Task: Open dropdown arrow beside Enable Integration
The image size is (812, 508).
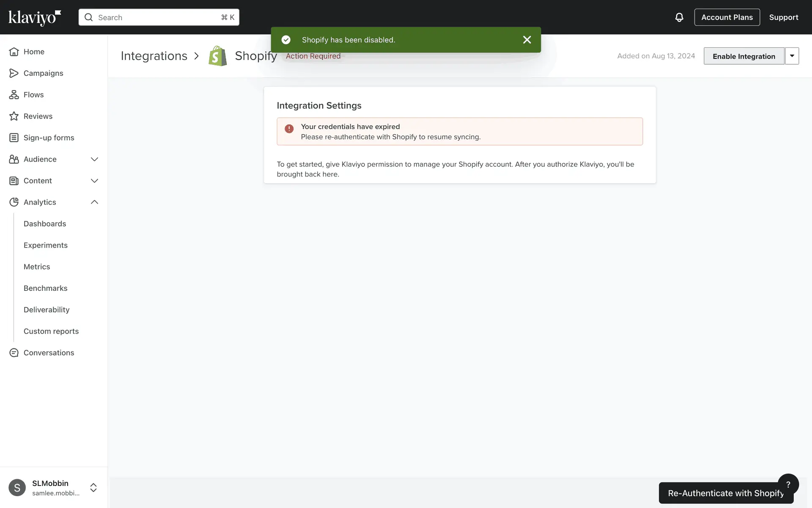Action: 792,56
